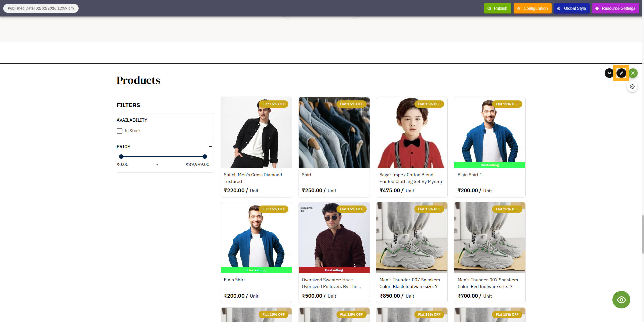
Task: Click the Publish button
Action: tap(497, 8)
